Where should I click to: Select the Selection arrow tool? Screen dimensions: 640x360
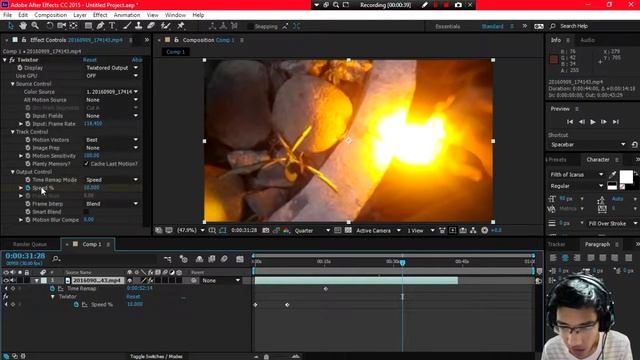[11, 26]
